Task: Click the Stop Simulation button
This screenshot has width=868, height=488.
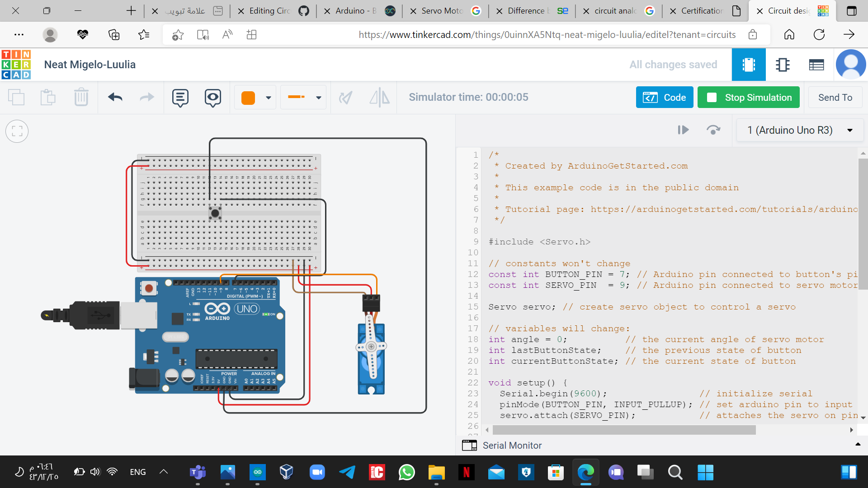Action: coord(748,97)
